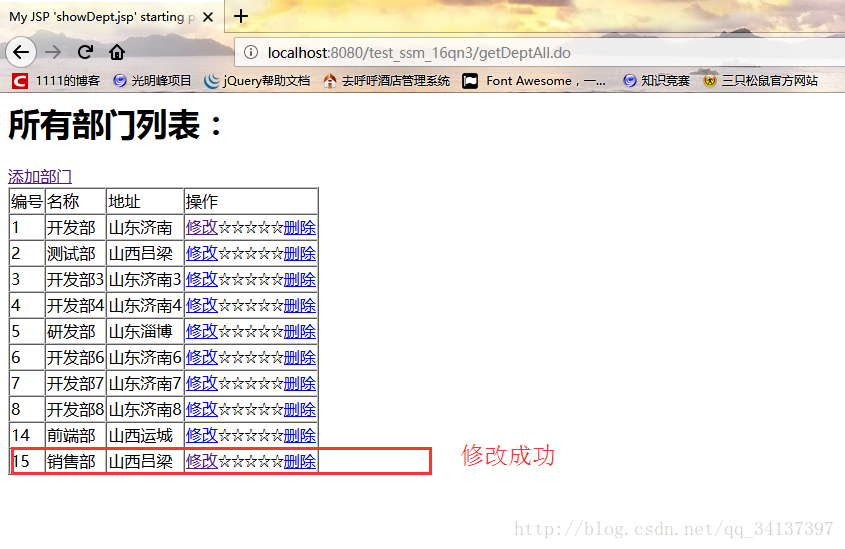Click 修改 for department 1 开发部

202,227
